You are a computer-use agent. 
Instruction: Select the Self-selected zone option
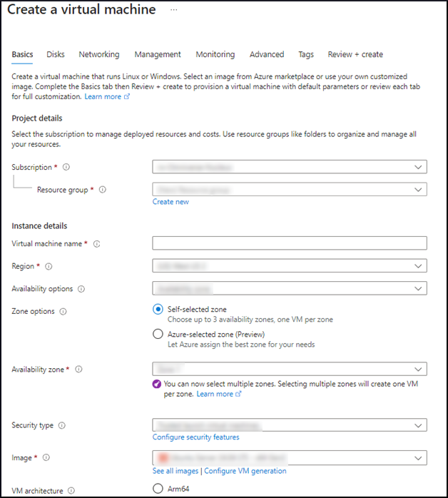[158, 310]
